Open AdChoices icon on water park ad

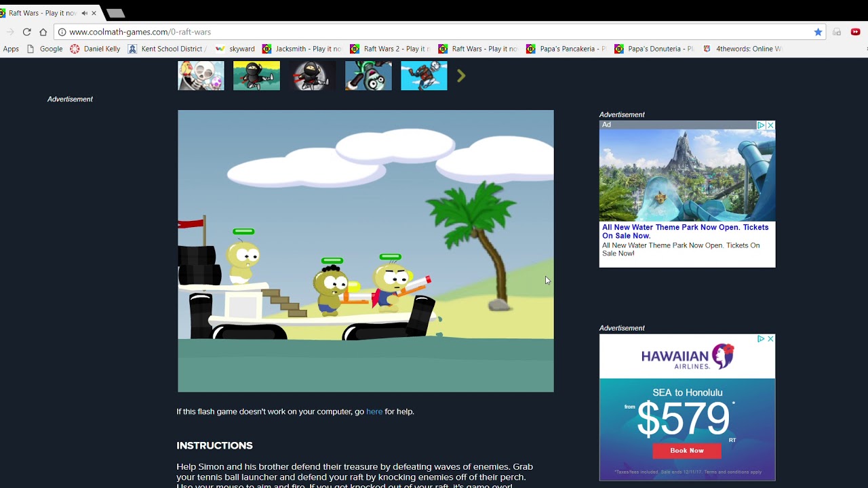[762, 125]
